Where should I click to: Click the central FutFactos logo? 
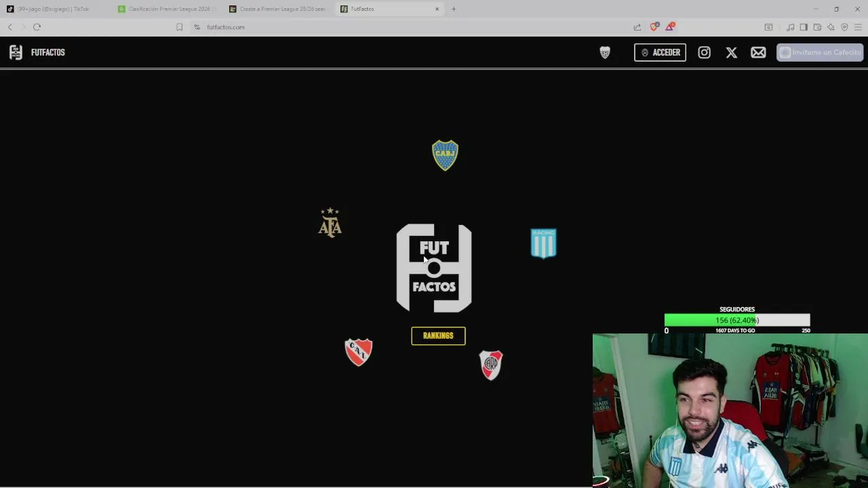click(434, 268)
